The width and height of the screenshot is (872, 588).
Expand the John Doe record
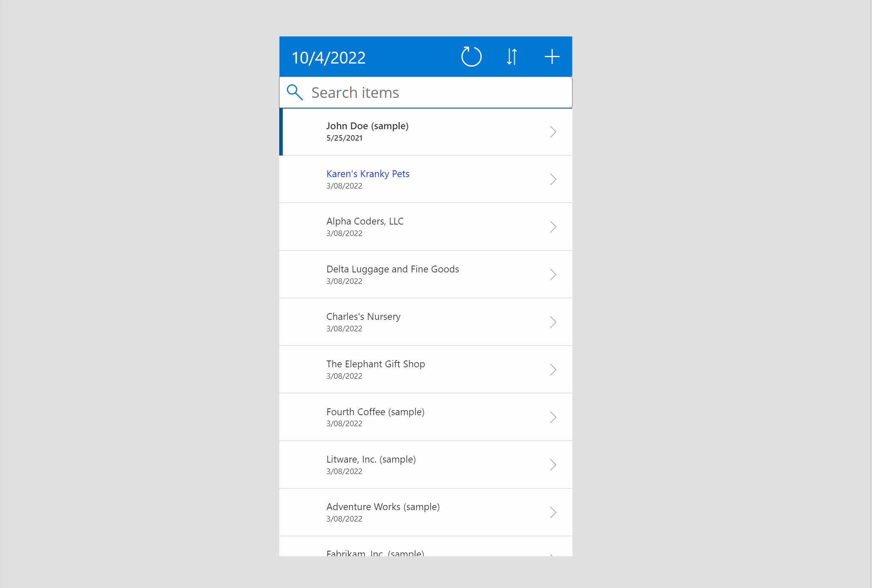click(553, 131)
